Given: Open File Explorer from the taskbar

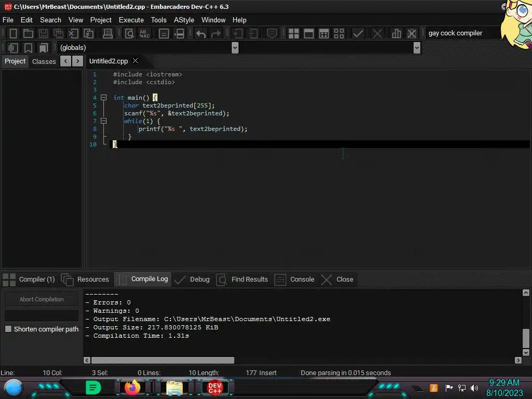Looking at the screenshot, I should 175,388.
